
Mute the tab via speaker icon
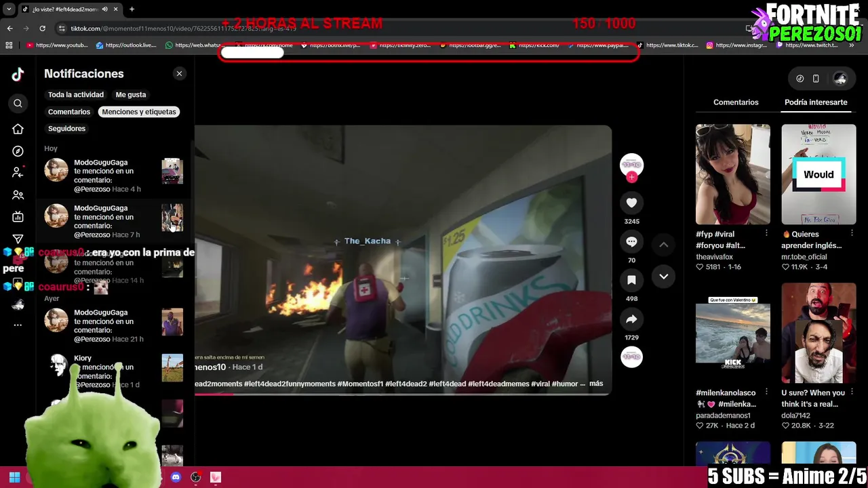pos(104,9)
